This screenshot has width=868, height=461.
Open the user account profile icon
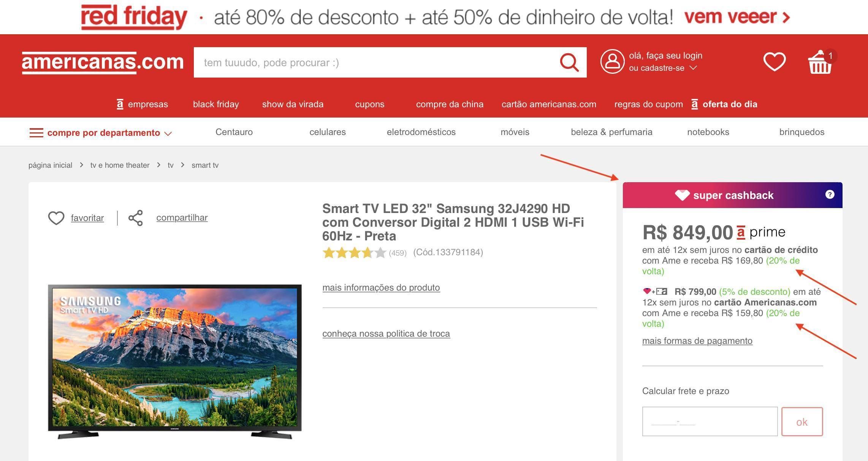pos(612,61)
